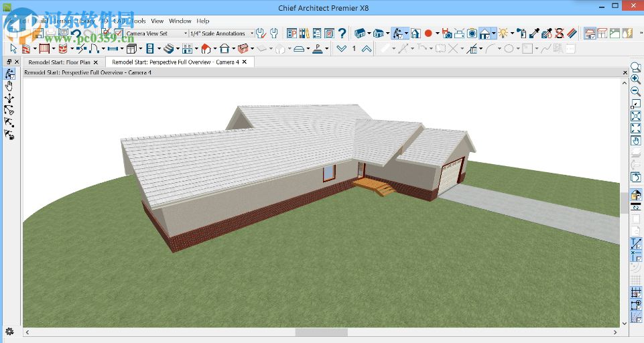Close the camera view pane with X
Viewport: 644px width, 343px height.
point(625,73)
